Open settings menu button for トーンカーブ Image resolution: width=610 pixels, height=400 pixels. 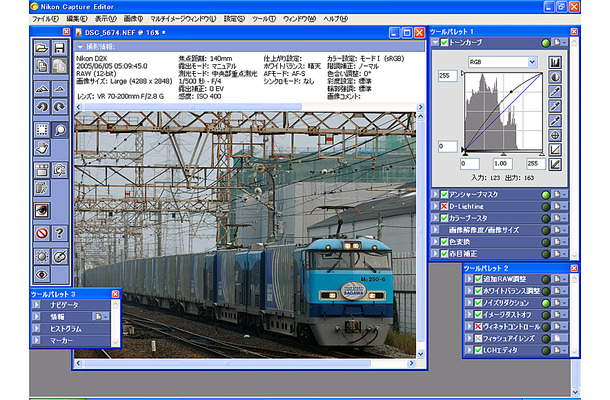(x=560, y=42)
